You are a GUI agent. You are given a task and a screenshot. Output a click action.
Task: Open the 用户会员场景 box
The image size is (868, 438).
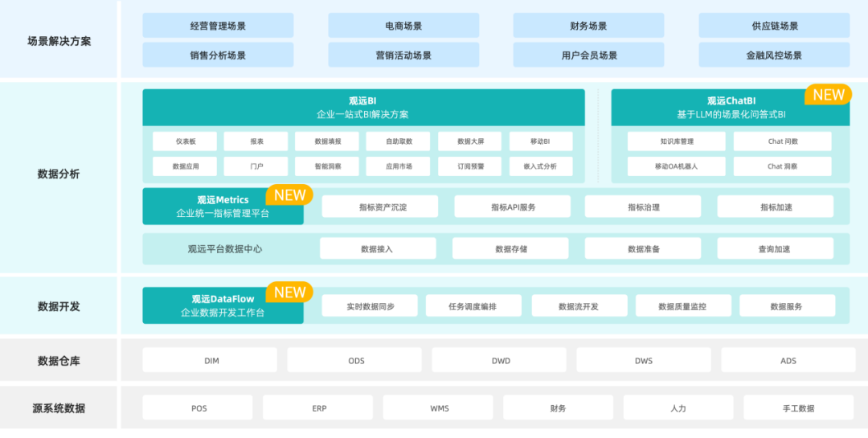tap(588, 55)
